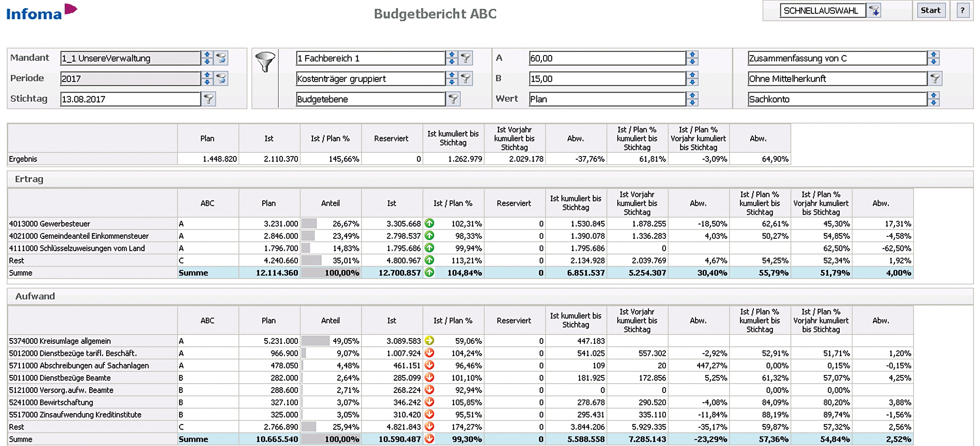Open help with the question mark button
This screenshot has width=980, height=446.
click(x=962, y=11)
